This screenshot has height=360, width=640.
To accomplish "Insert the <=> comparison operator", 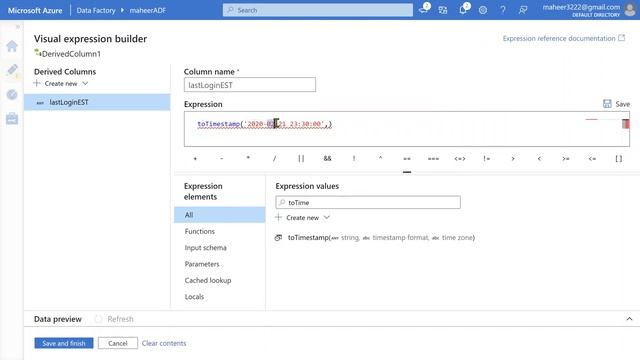I will pos(460,158).
